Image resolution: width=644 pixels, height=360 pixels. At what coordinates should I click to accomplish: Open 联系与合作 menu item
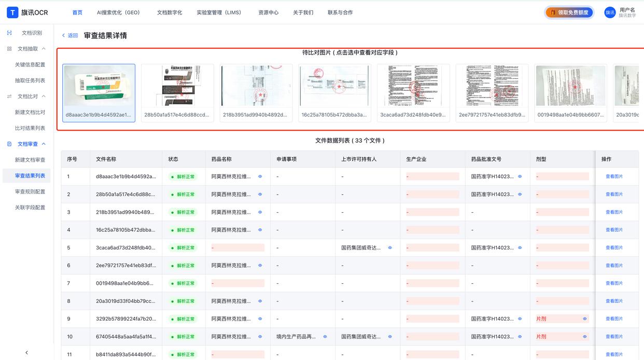(340, 12)
